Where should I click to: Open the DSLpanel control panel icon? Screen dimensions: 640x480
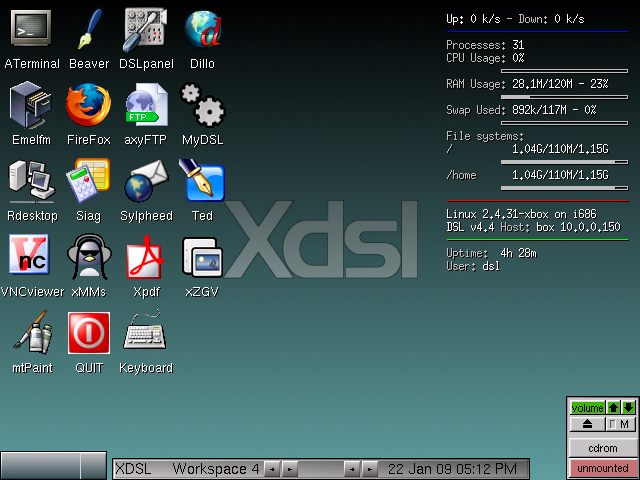click(146, 28)
